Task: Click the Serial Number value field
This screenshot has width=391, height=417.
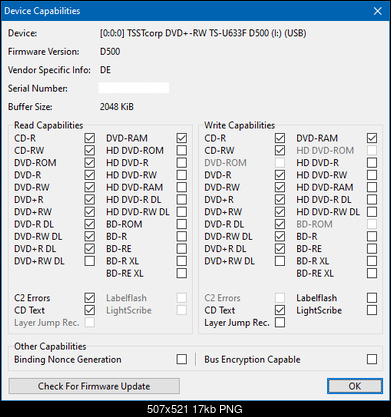Action: coord(134,88)
